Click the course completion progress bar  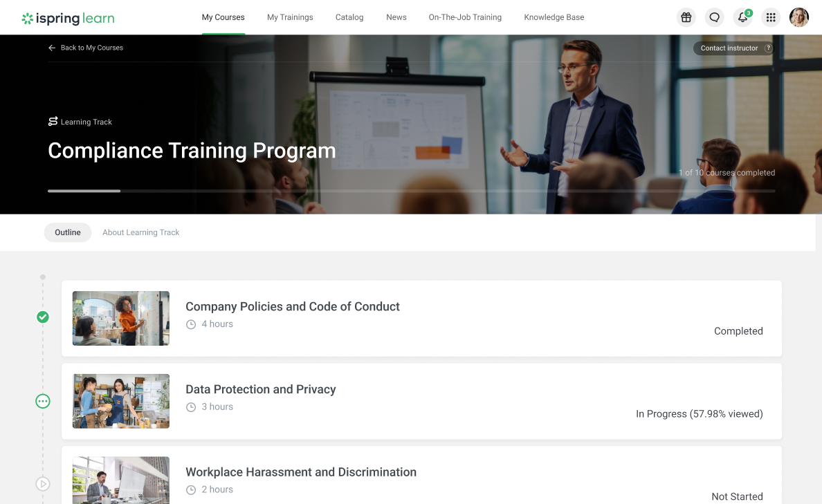tap(412, 191)
